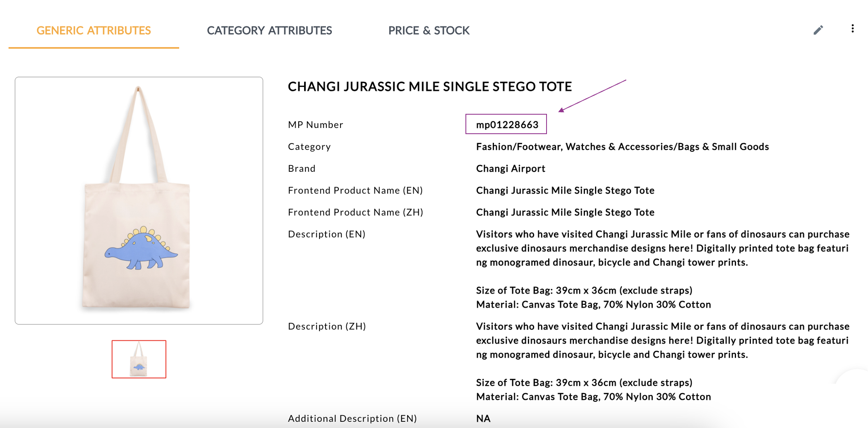The width and height of the screenshot is (868, 428).
Task: Click the Frontend Product Name (ZH) value
Action: [x=565, y=212]
